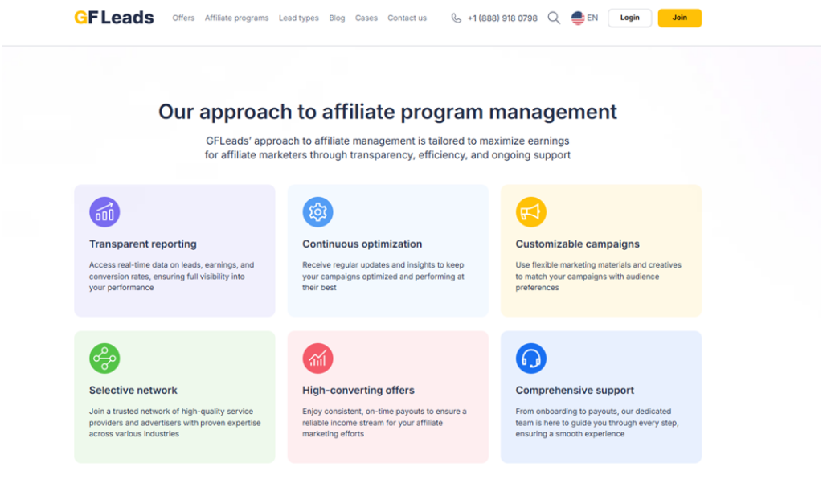
Task: Visit the Cases section
Action: pos(366,18)
